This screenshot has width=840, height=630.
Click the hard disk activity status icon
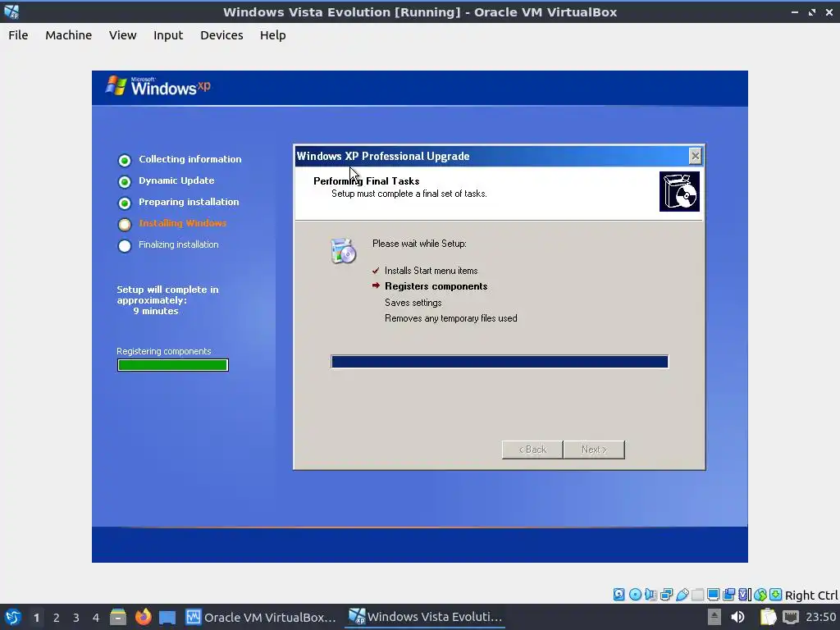619,594
